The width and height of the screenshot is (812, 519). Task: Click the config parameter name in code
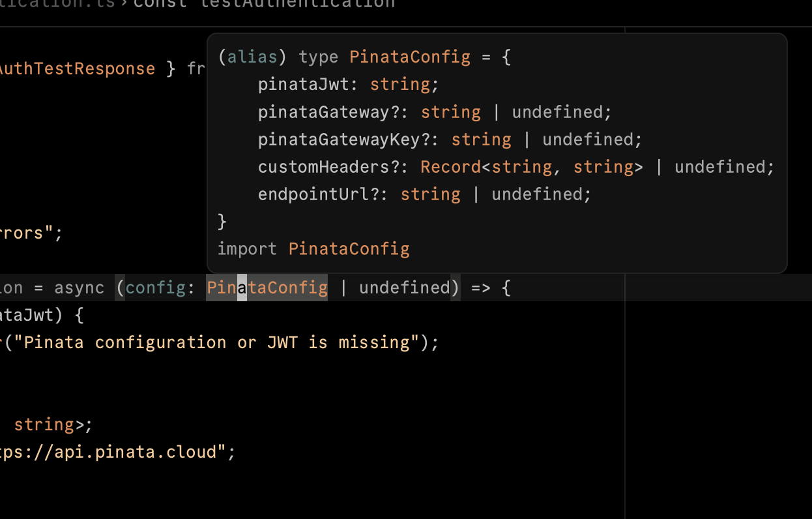click(x=155, y=288)
